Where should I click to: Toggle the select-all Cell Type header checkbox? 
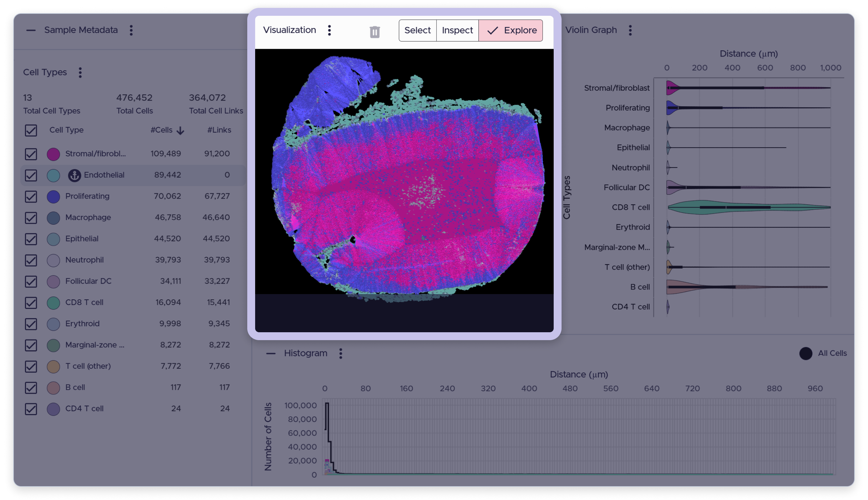[31, 131]
